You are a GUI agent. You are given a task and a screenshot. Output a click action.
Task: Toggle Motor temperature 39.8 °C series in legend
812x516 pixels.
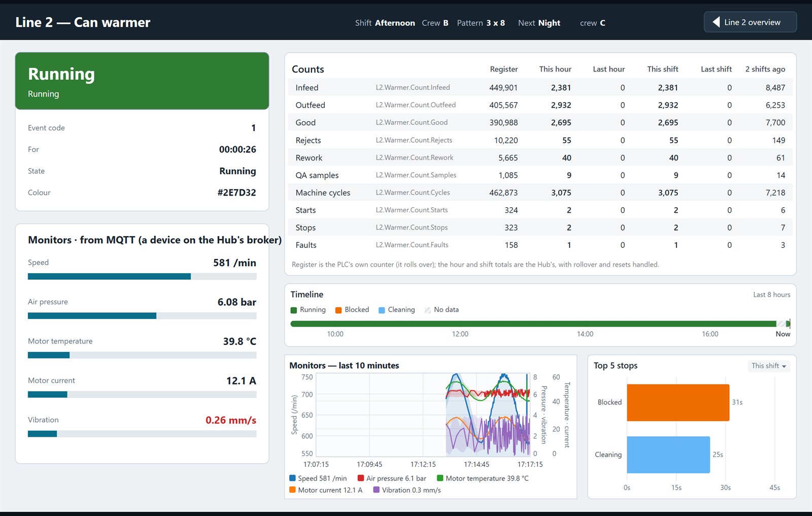pos(483,478)
